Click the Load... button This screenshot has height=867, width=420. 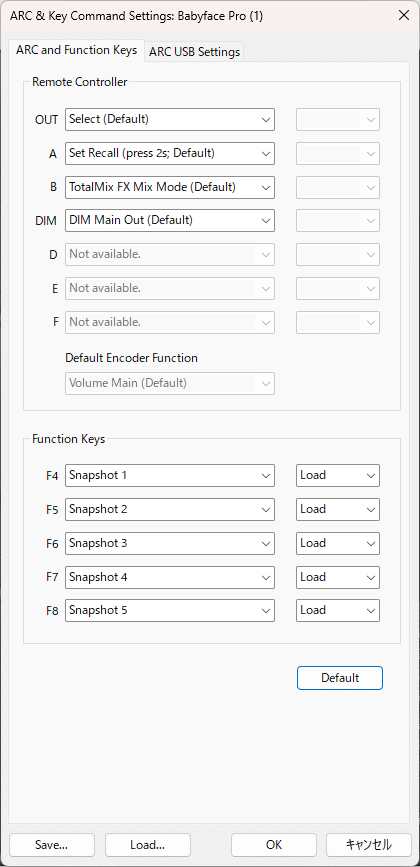148,845
